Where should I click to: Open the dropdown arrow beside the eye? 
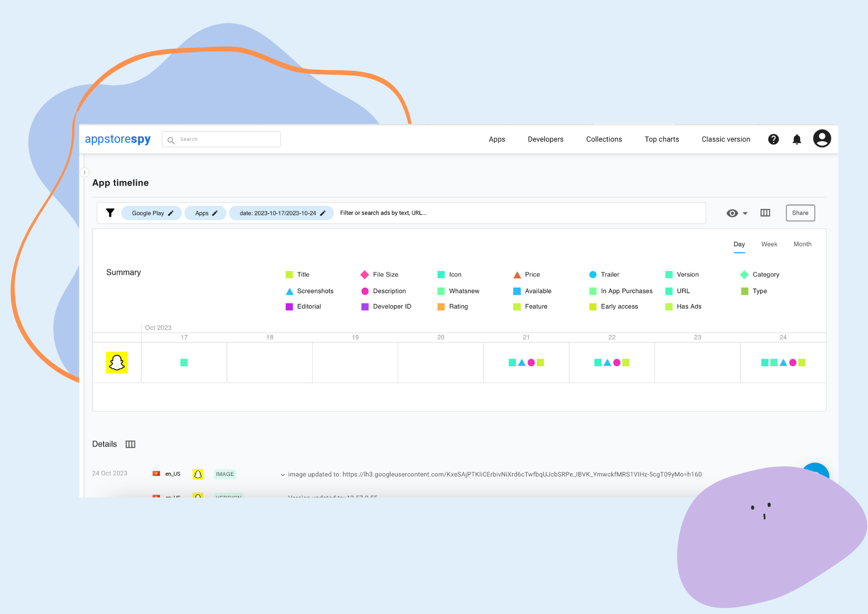(745, 214)
